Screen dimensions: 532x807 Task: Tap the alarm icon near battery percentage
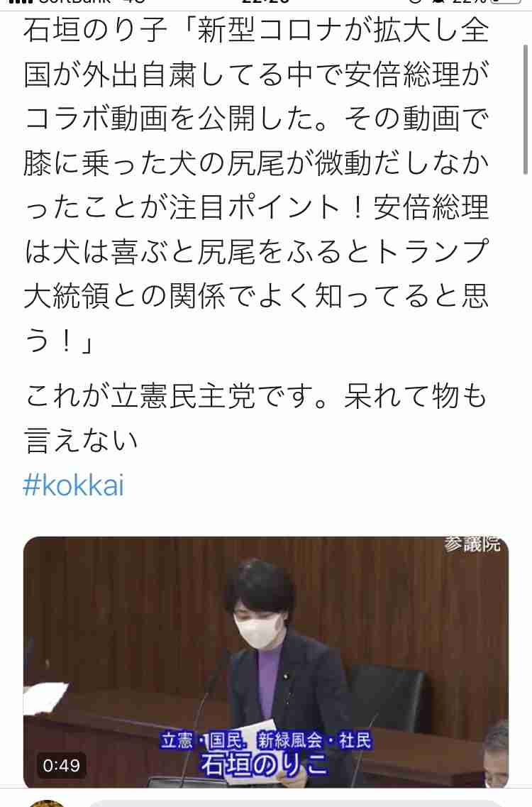[x=438, y=2]
